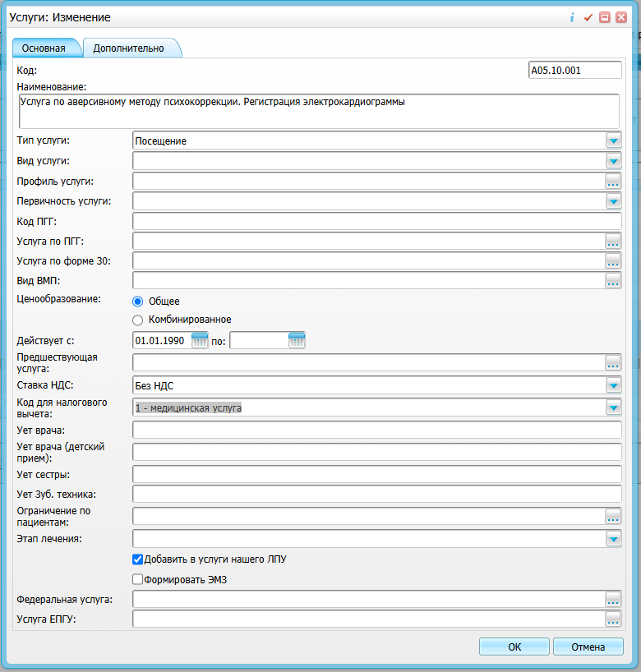
Task: Click the red checkmark icon in title bar
Action: pos(588,17)
